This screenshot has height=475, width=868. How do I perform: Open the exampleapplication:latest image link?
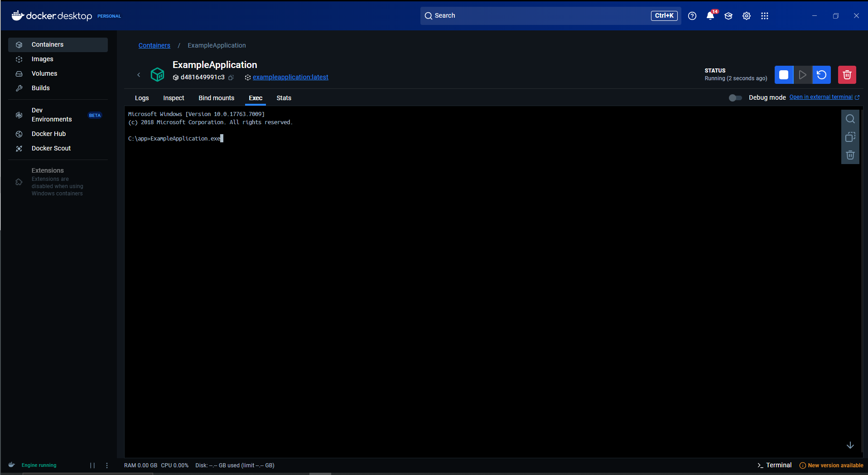(x=290, y=77)
